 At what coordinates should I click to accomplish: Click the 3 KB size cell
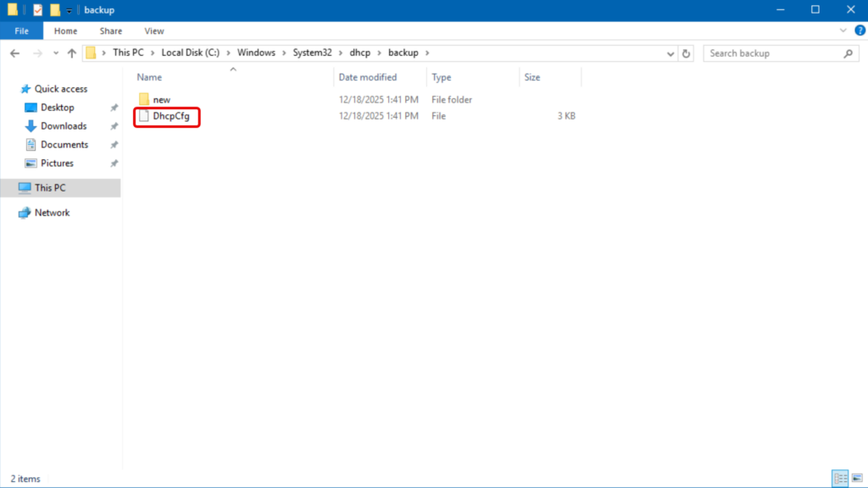click(565, 116)
